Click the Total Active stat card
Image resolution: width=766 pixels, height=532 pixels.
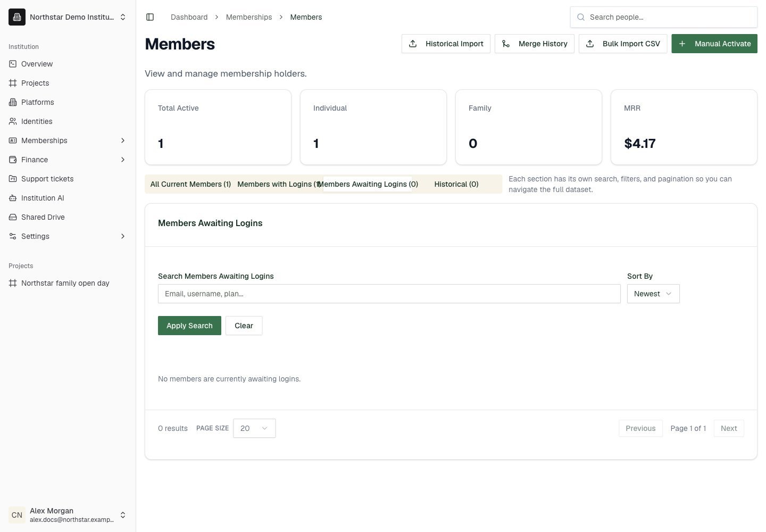click(x=218, y=127)
